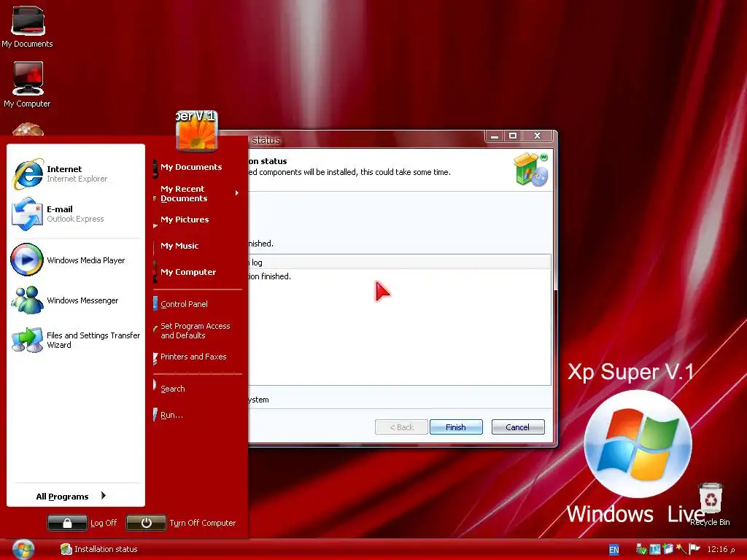Click the Turn Off Computer power button
This screenshot has width=747, height=560.
click(146, 523)
